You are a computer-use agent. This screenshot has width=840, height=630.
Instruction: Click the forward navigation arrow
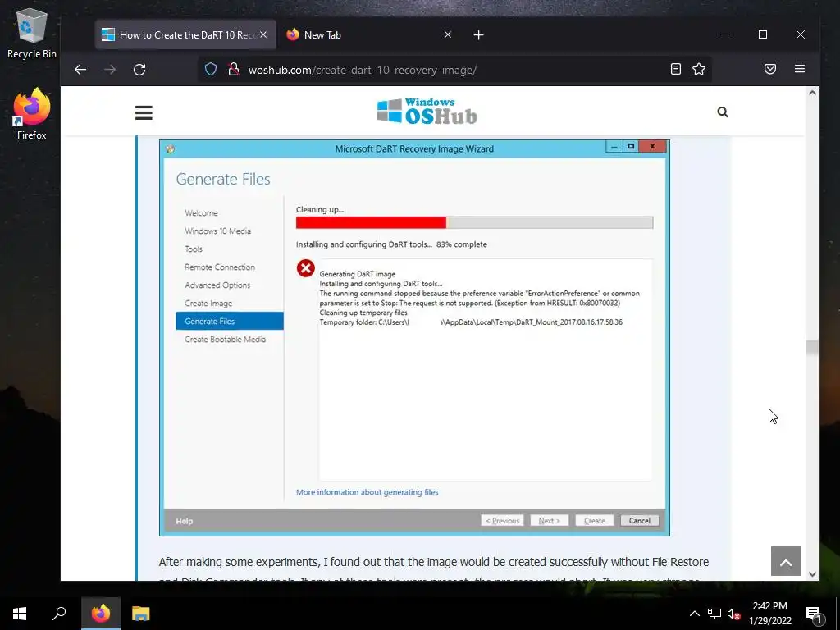110,70
